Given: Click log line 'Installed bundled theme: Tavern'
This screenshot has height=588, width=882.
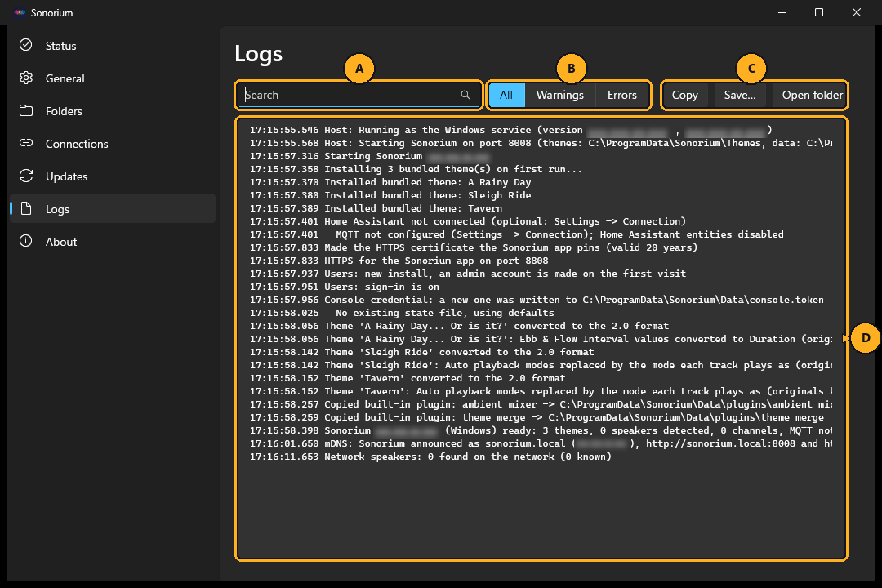Looking at the screenshot, I should pyautogui.click(x=376, y=208).
